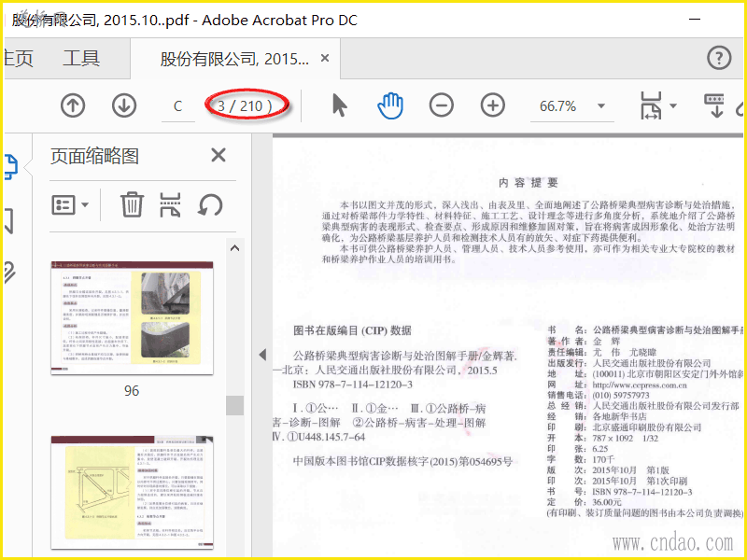Select the page 96 thumbnail
The height and width of the screenshot is (560, 747).
[x=132, y=317]
